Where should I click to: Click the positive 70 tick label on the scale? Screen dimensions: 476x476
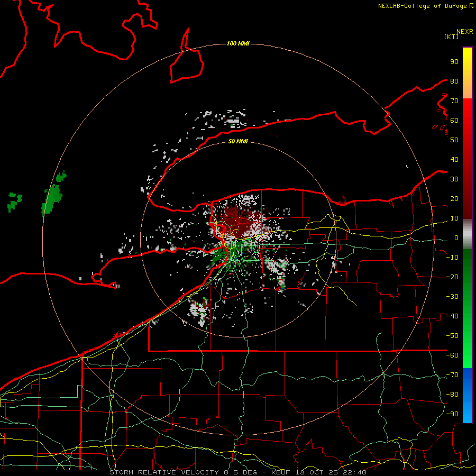(x=454, y=101)
